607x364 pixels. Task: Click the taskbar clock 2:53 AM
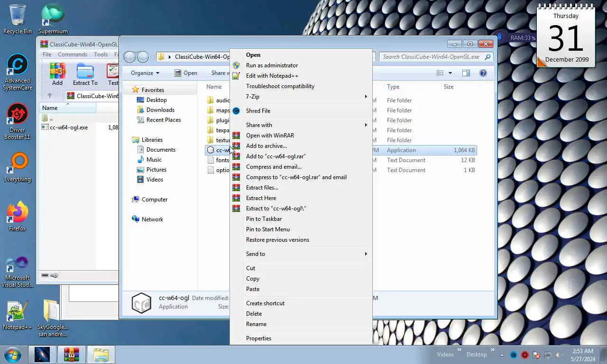tap(583, 351)
